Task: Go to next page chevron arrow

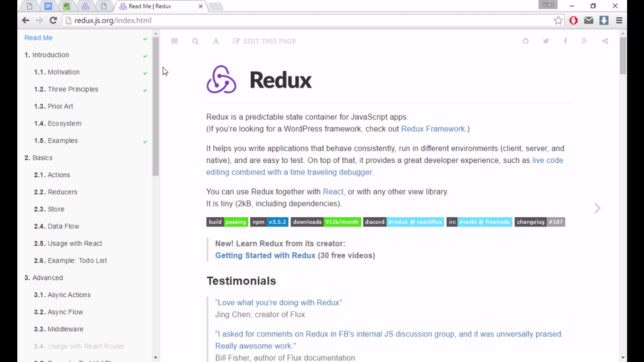Action: point(597,208)
